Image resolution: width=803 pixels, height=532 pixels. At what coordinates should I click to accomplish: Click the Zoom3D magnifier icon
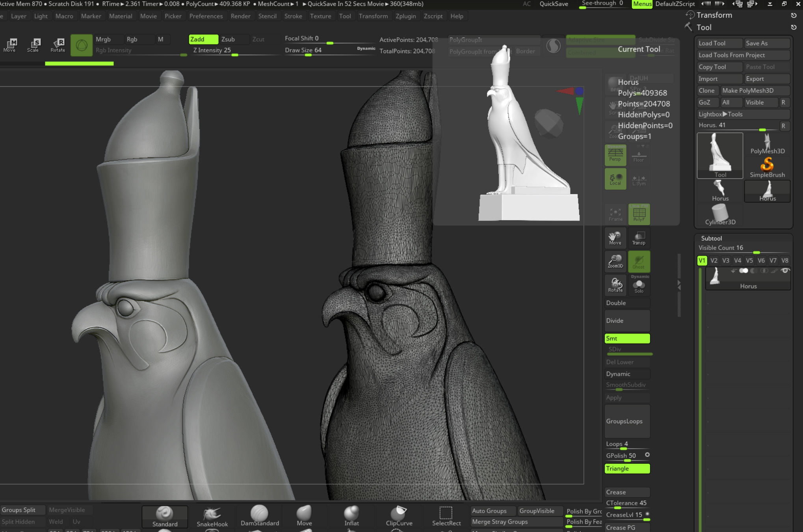615,262
